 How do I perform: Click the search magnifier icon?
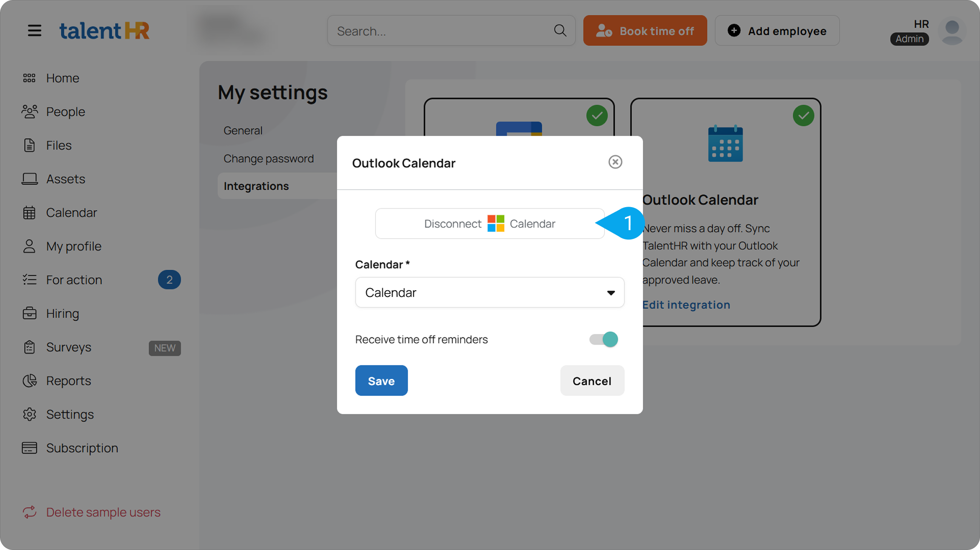click(560, 31)
